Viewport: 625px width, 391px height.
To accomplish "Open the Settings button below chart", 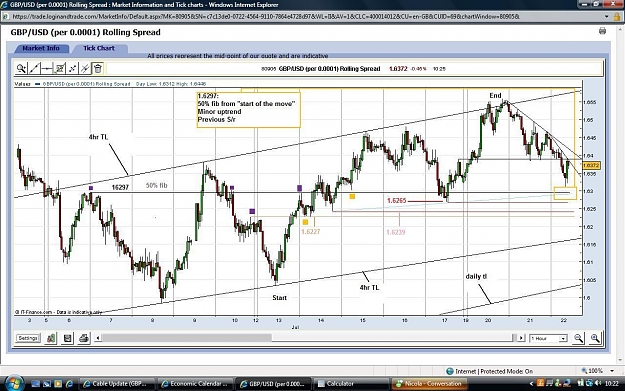I will tap(28, 338).
